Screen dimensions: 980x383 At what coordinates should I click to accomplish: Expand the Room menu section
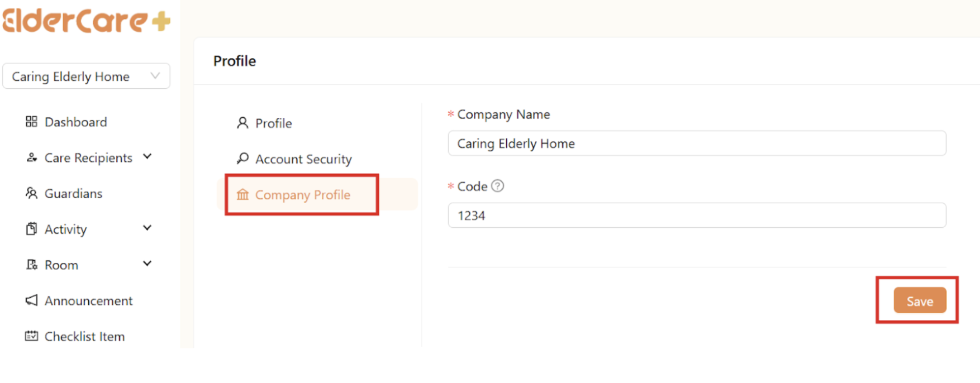148,263
